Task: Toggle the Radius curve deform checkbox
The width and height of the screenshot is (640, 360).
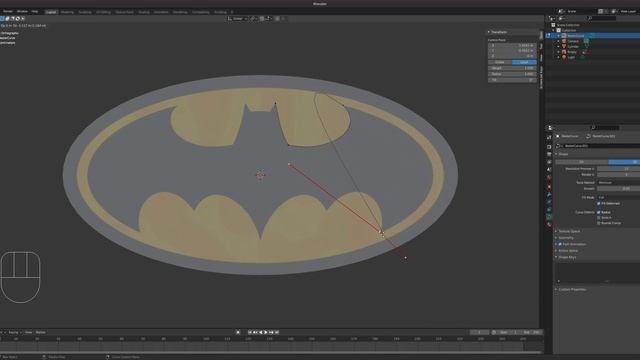Action: [x=599, y=212]
